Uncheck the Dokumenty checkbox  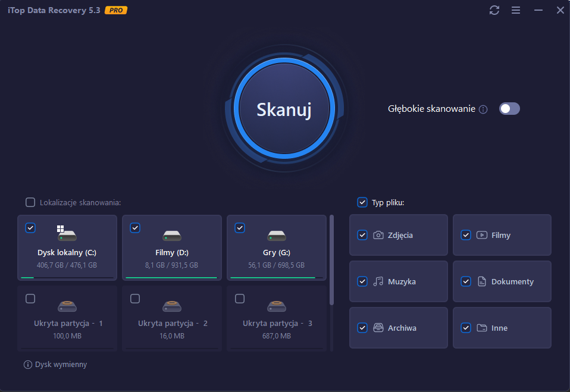tap(466, 281)
